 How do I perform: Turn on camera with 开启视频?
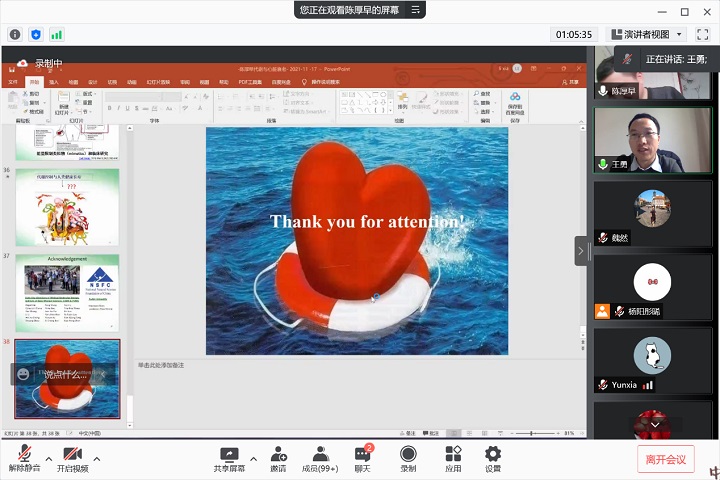pos(72,458)
